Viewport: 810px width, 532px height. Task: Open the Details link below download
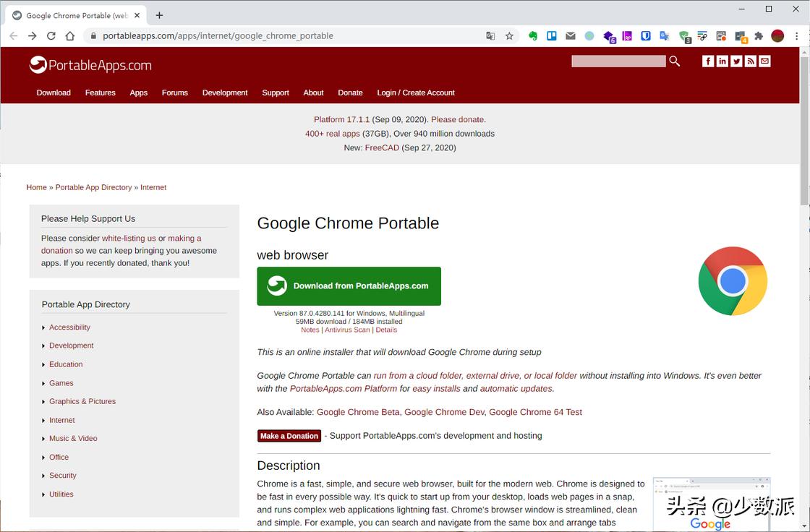386,330
